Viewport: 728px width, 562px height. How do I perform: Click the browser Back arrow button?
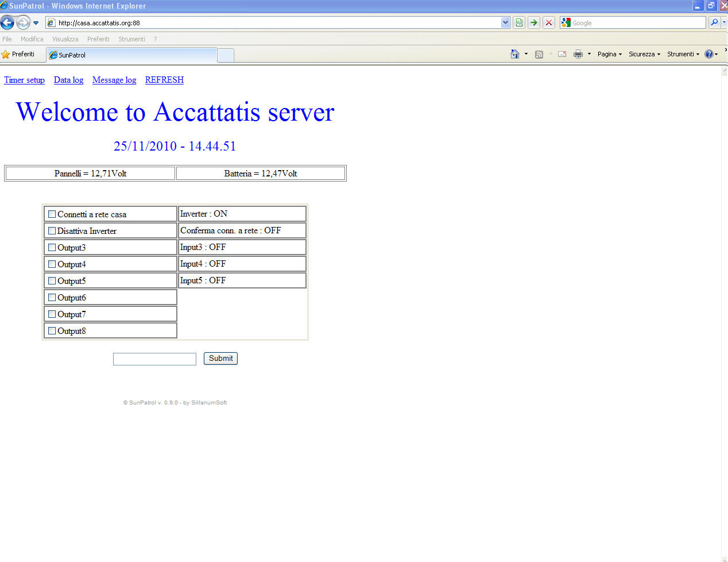pos(7,23)
